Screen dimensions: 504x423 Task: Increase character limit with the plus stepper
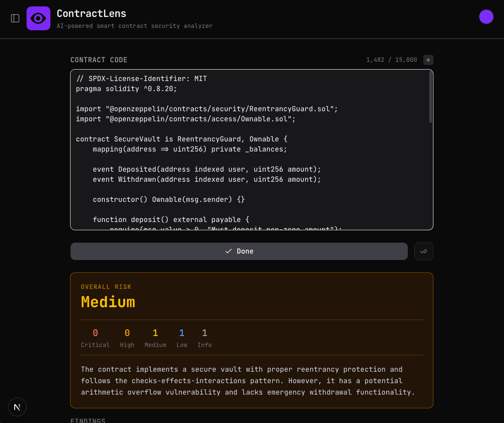tap(428, 60)
